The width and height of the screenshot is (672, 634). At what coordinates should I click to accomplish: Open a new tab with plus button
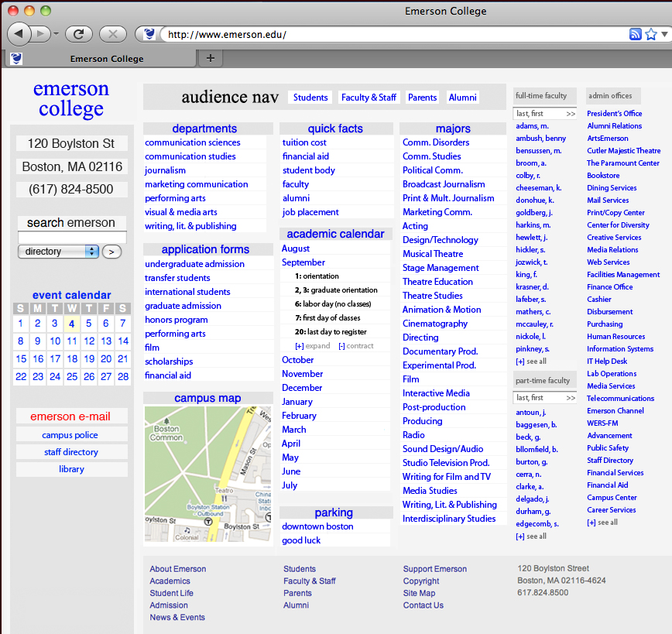point(210,58)
